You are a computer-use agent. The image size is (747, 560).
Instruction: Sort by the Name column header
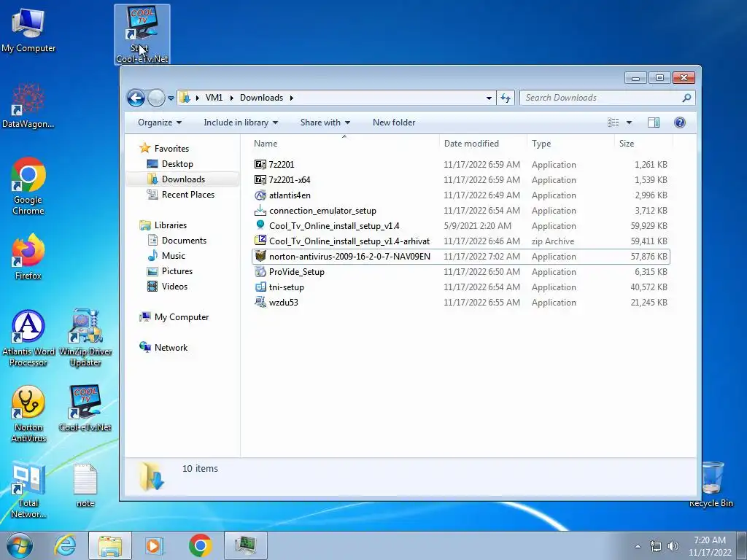point(344,144)
